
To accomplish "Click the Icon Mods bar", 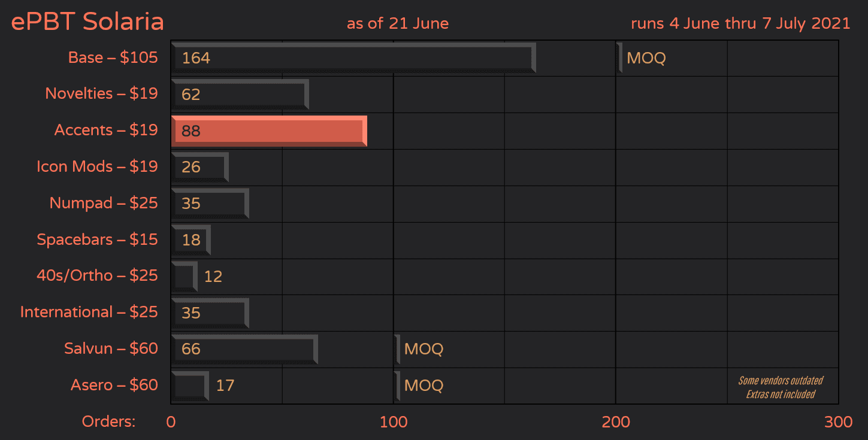I will tap(198, 167).
